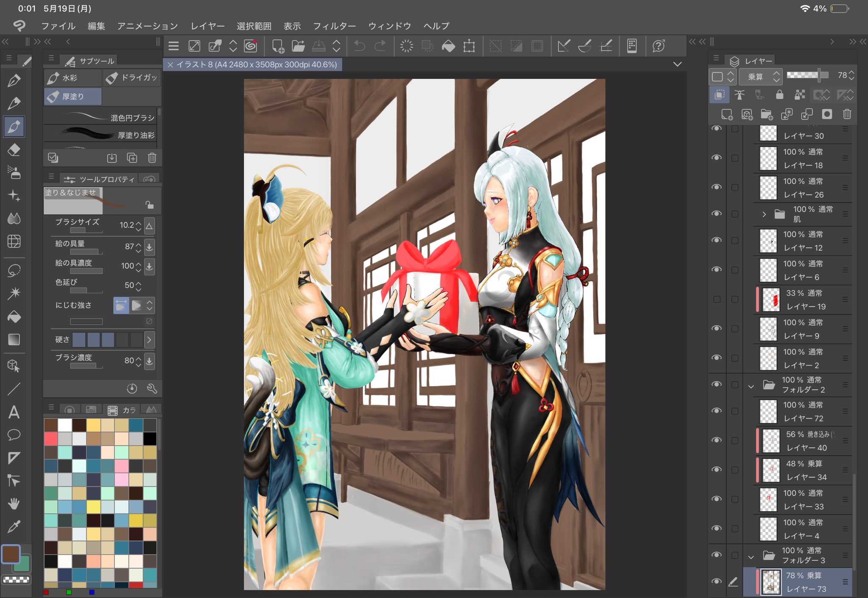The width and height of the screenshot is (868, 598).
Task: Click the Open file folder icon
Action: point(298,46)
